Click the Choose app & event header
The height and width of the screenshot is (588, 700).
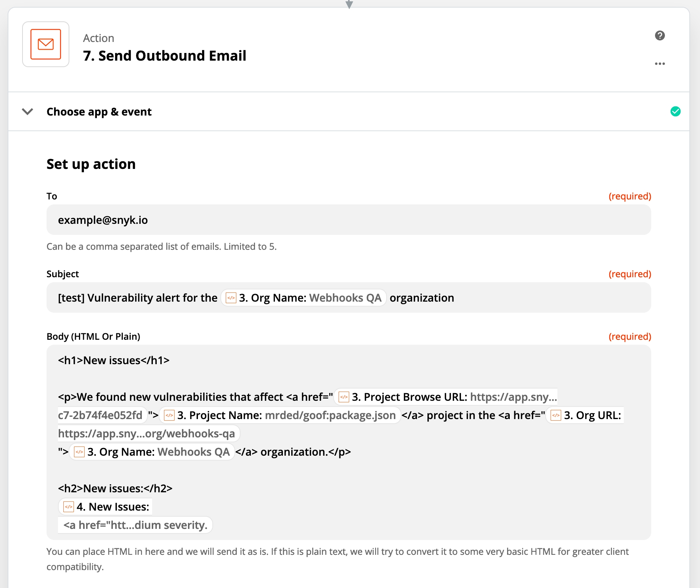pyautogui.click(x=99, y=112)
